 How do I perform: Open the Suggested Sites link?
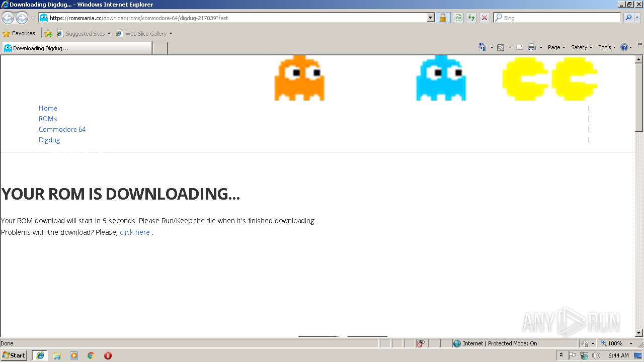pos(83,34)
